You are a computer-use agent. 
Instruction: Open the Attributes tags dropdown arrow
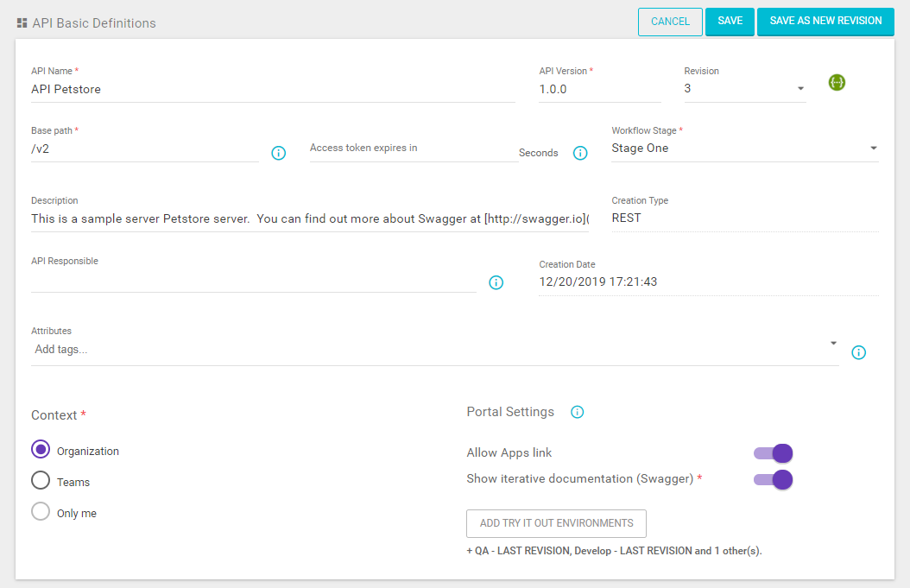tap(833, 344)
